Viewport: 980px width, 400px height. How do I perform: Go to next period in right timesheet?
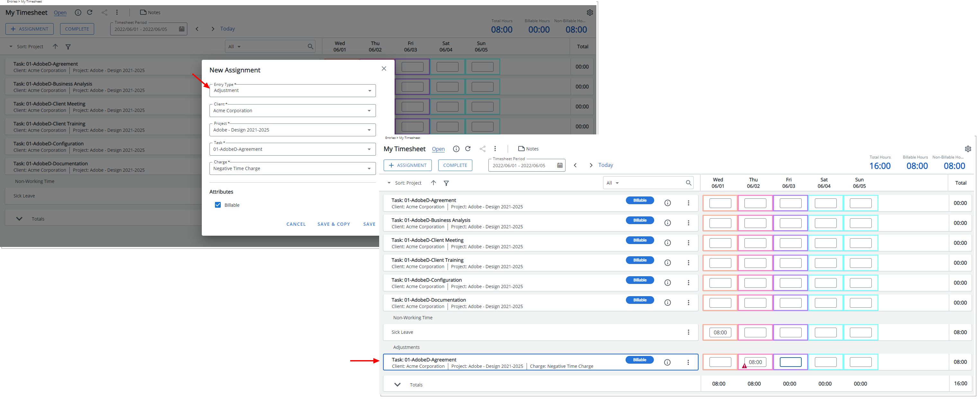coord(591,165)
